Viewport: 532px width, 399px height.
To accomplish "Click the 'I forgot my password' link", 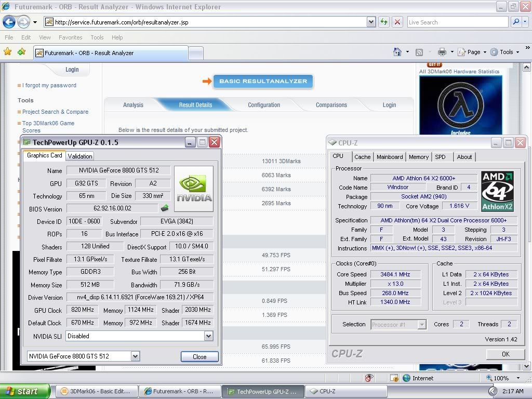I will tap(49, 85).
